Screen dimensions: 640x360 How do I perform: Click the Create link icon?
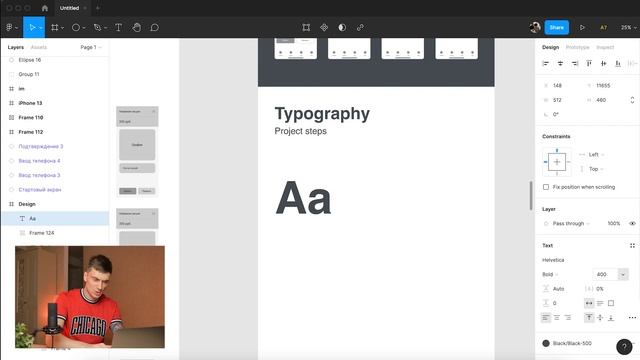[360, 27]
